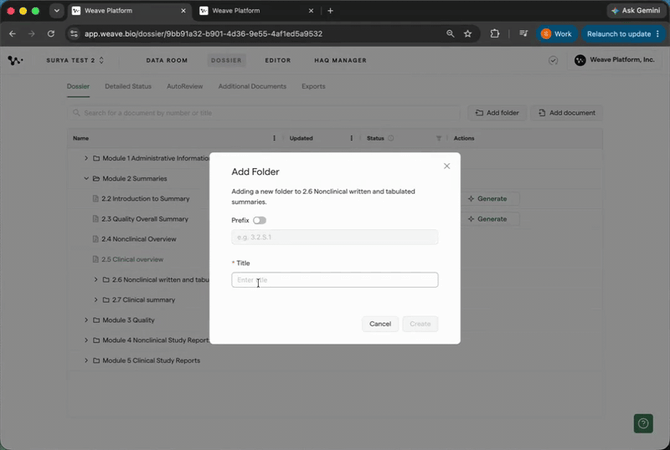Click the Add document button
This screenshot has height=450, width=670.
pos(567,113)
